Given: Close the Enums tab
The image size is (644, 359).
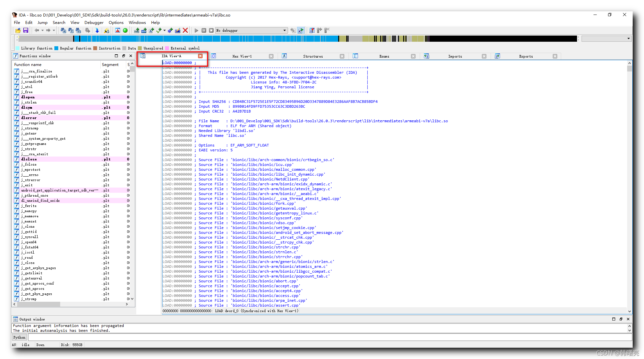Looking at the screenshot, I should pos(413,56).
